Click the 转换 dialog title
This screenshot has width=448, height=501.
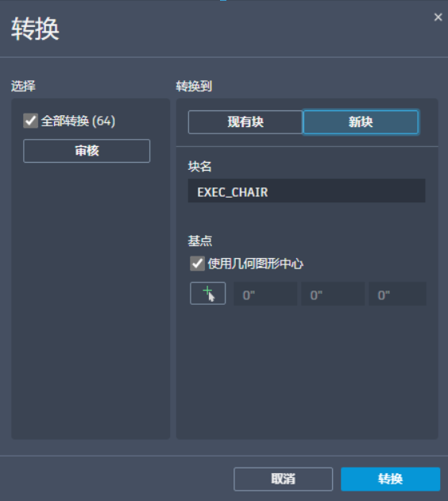pyautogui.click(x=35, y=29)
